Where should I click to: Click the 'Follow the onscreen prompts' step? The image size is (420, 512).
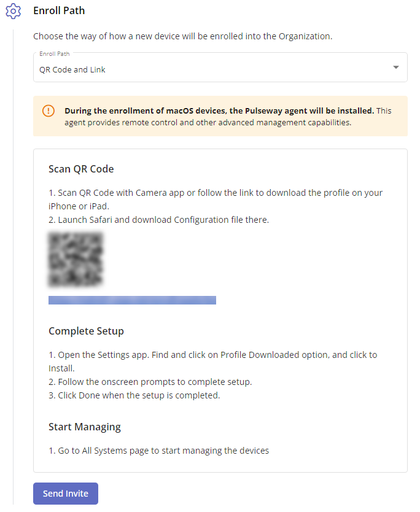150,382
